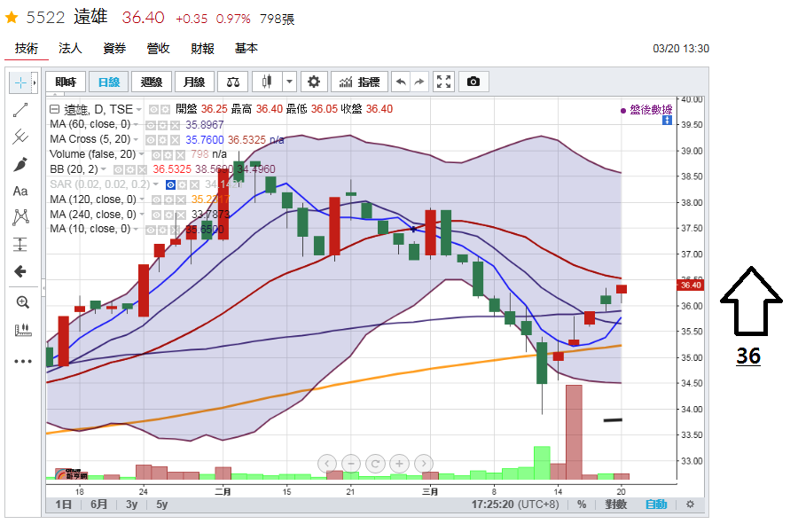This screenshot has width=798, height=532.
Task: Toggle visibility of MA (60, close, 0)
Action: click(151, 125)
